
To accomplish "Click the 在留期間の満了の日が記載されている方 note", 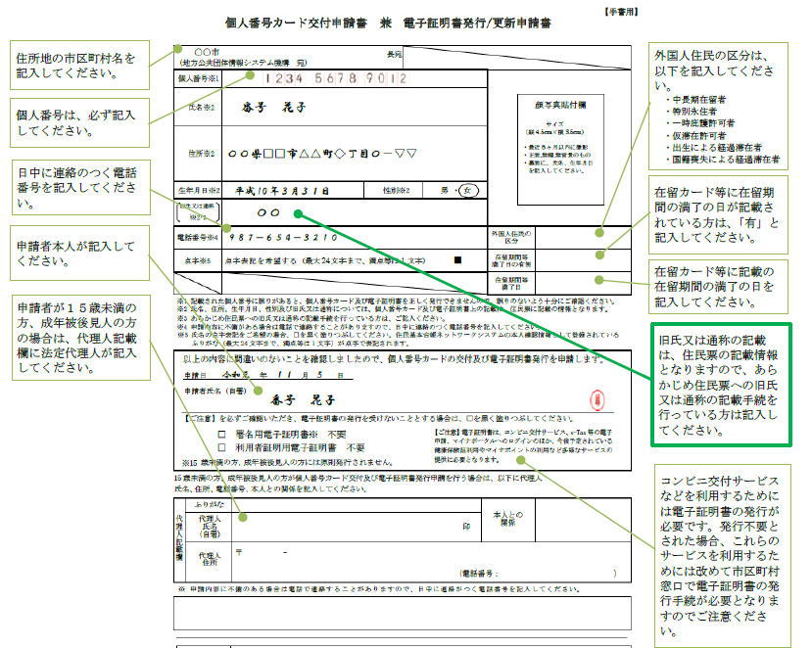I will pos(718,214).
